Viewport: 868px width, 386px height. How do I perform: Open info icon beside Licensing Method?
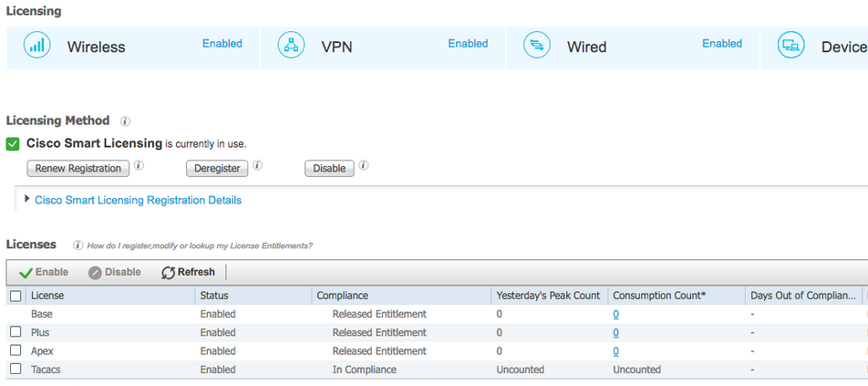tap(125, 120)
